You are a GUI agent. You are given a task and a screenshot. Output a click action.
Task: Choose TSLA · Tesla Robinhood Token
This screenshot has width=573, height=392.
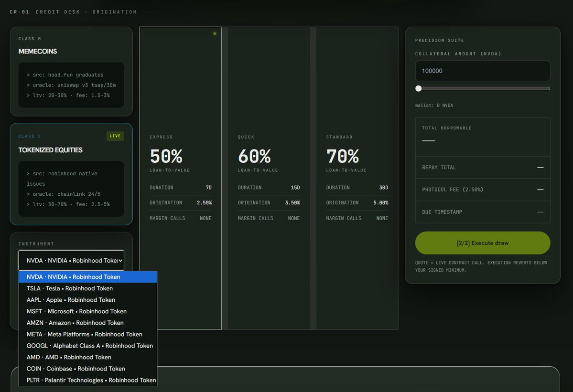click(x=88, y=288)
